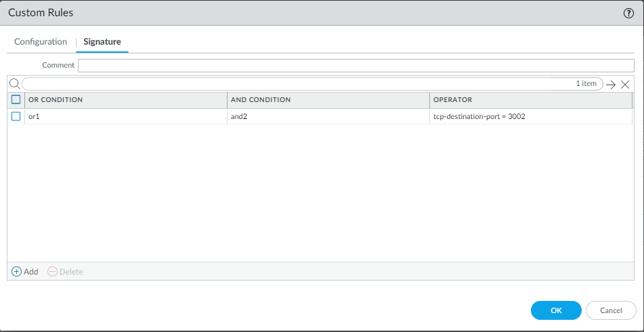Click the Delete button below the table
This screenshot has width=644, height=332.
[65, 271]
